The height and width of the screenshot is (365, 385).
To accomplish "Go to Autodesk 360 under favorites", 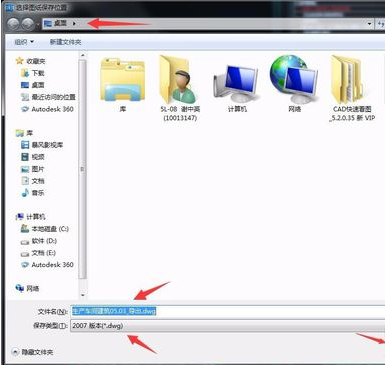I will (x=47, y=109).
